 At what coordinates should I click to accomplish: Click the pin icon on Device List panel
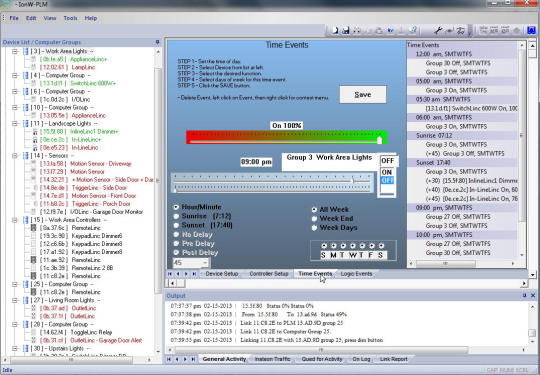click(157, 42)
